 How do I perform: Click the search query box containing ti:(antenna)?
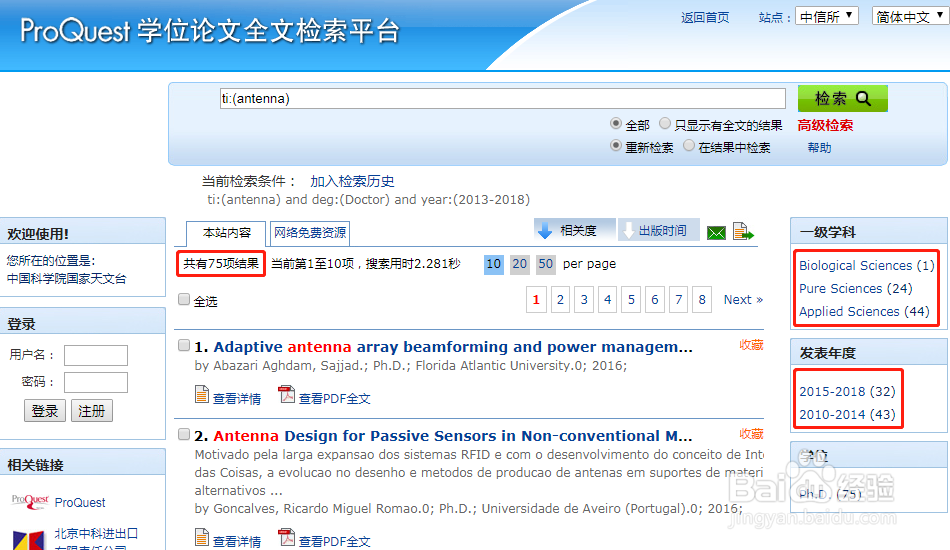coord(502,98)
